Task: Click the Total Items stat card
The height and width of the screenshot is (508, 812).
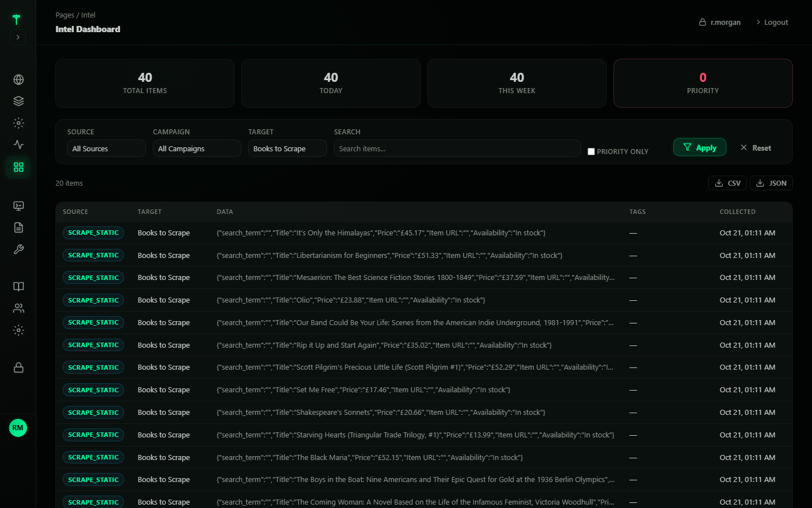Action: click(145, 83)
